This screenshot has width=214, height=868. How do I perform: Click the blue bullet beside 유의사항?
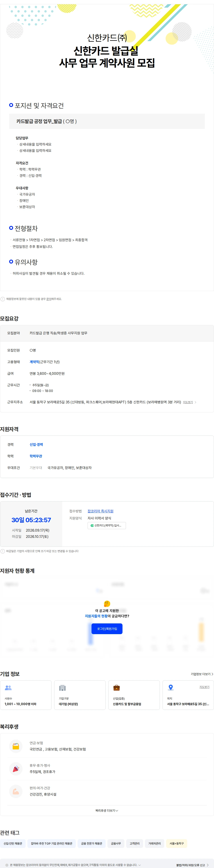11,262
